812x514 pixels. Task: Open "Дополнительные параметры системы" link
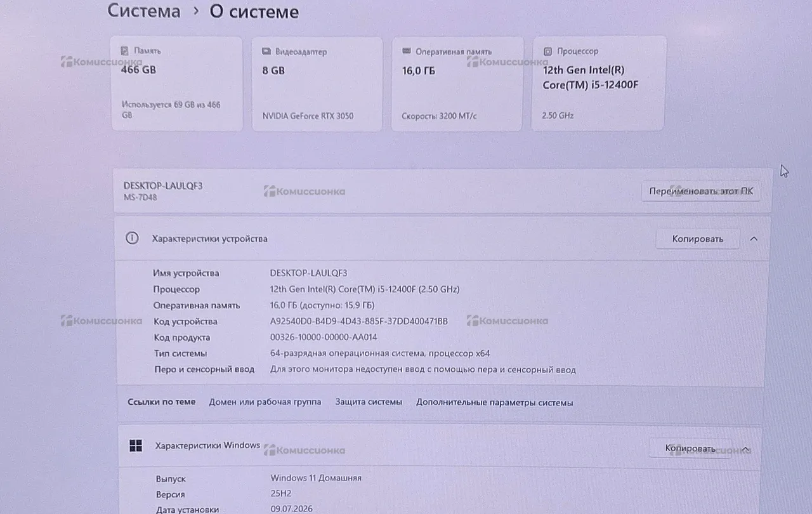pyautogui.click(x=495, y=403)
